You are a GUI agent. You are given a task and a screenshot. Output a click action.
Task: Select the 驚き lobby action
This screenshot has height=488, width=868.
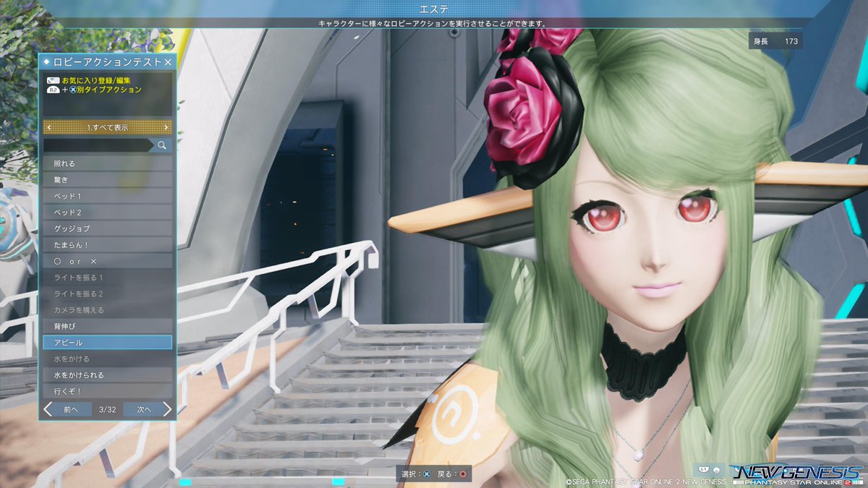click(x=108, y=180)
